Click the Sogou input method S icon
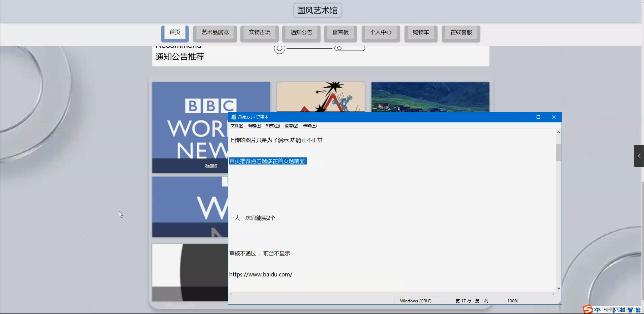The height and width of the screenshot is (314, 644). (x=588, y=309)
